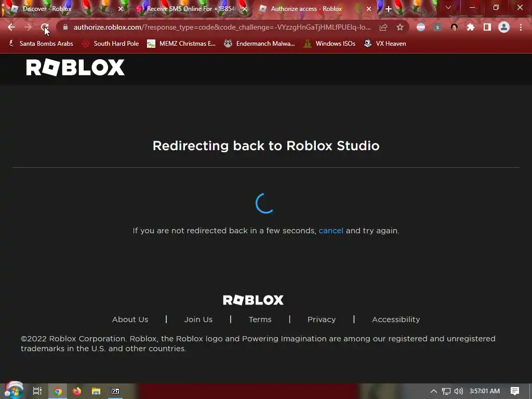Close the Authorize access tab

(369, 9)
